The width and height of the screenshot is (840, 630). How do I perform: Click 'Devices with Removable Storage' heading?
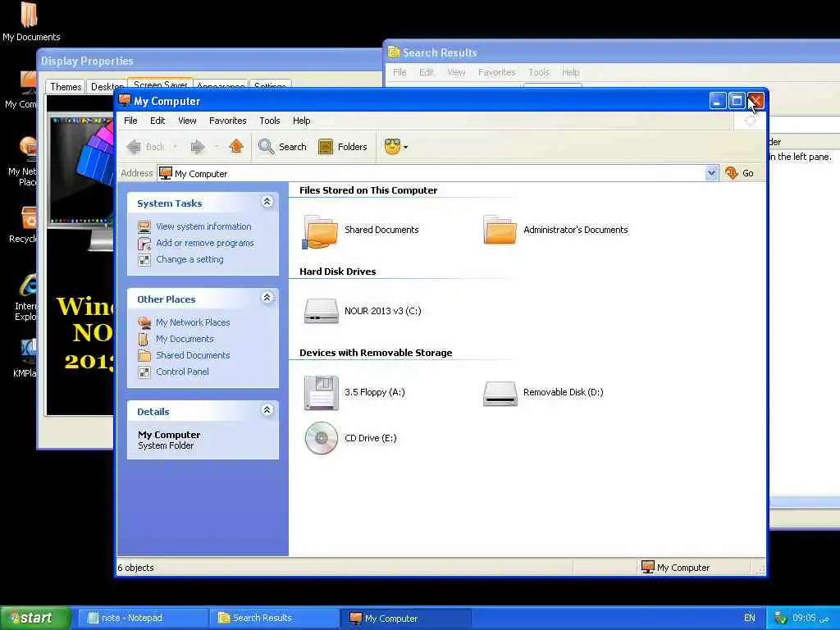376,353
